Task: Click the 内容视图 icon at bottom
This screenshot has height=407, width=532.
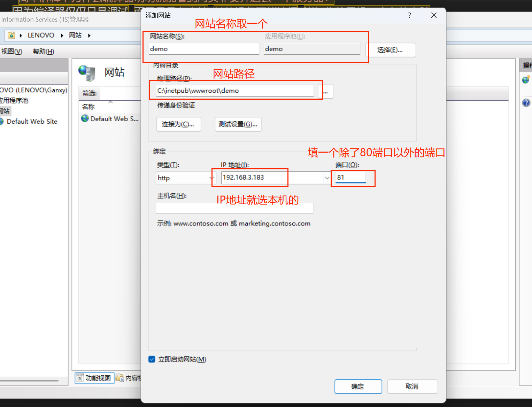Action: point(120,378)
